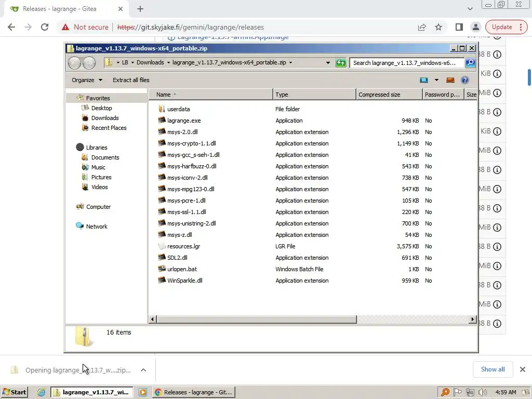532x399 pixels.
Task: Click the horizontal scrollbar thumb in file list
Action: tap(257, 320)
